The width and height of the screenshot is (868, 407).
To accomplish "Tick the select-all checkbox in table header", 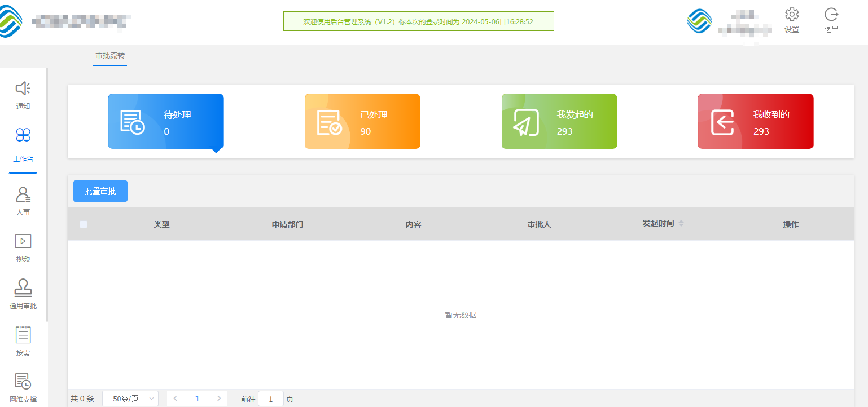I will pyautogui.click(x=84, y=224).
